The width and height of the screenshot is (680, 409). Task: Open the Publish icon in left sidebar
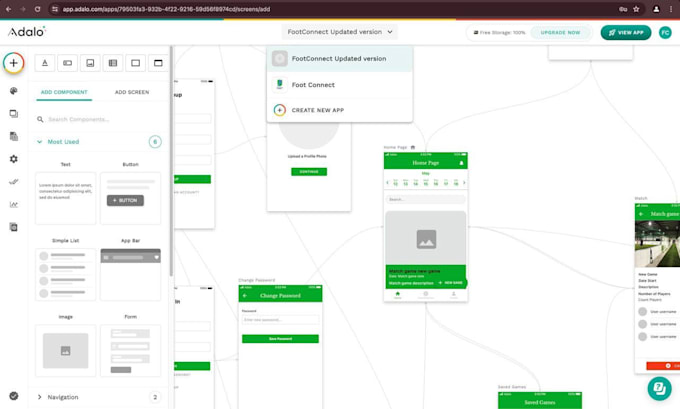click(13, 182)
